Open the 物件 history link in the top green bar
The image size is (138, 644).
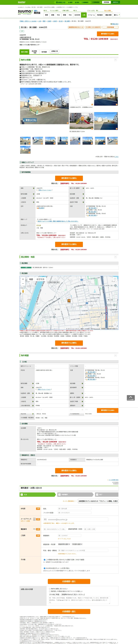pyautogui.click(x=70, y=2)
